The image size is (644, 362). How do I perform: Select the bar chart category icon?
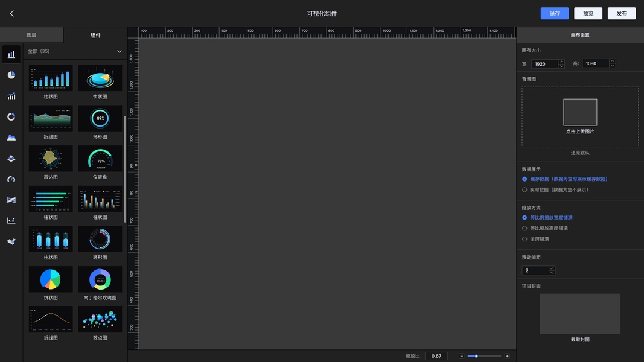11,54
